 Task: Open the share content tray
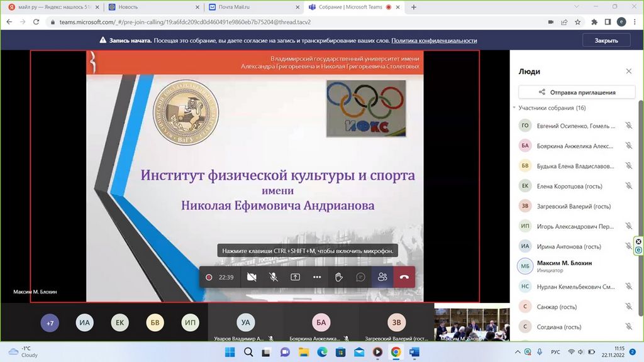coord(295,277)
